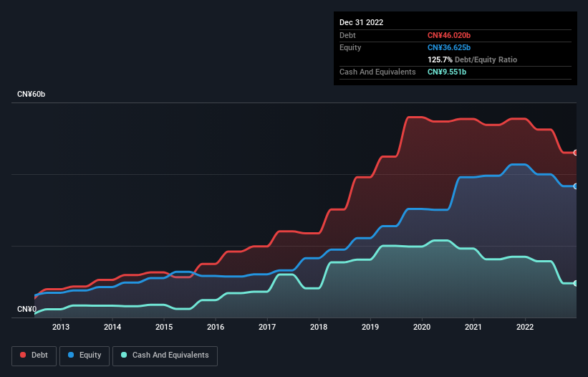The height and width of the screenshot is (377, 588).
Task: Click the blue Equity endpoint marker
Action: [x=576, y=186]
